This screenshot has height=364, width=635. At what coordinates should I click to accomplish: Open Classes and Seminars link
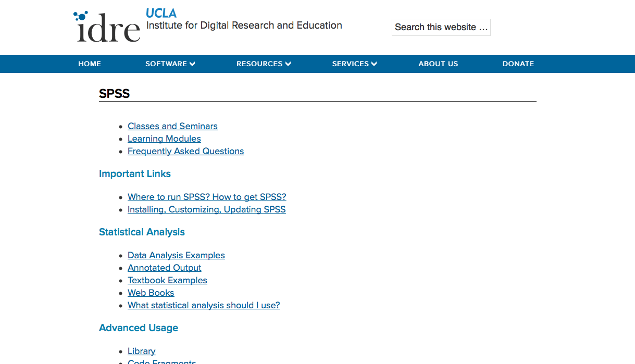172,126
